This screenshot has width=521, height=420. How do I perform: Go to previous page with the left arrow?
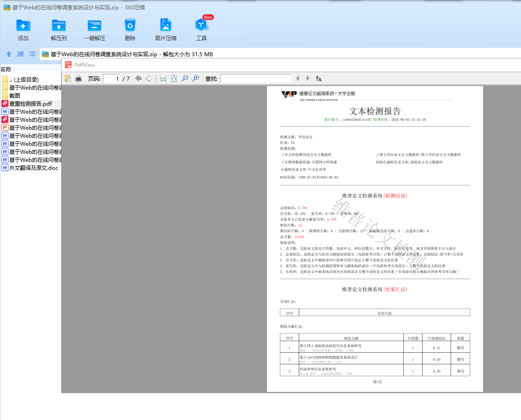coord(139,78)
